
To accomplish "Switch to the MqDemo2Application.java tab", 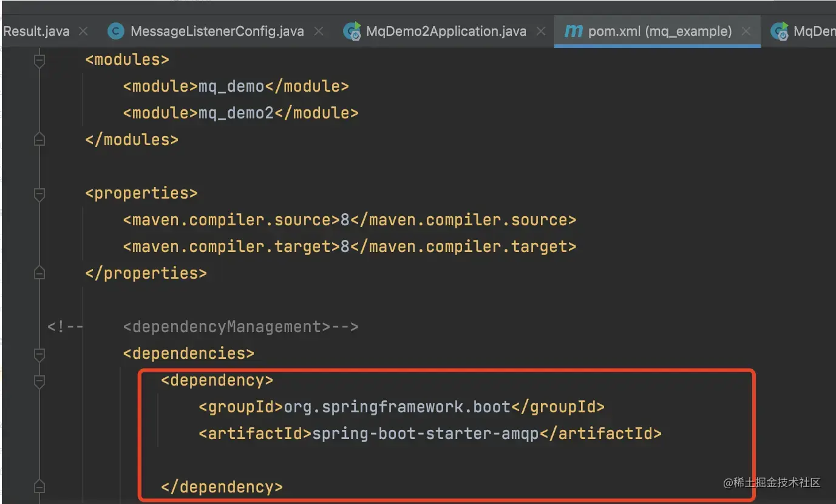I will 446,32.
